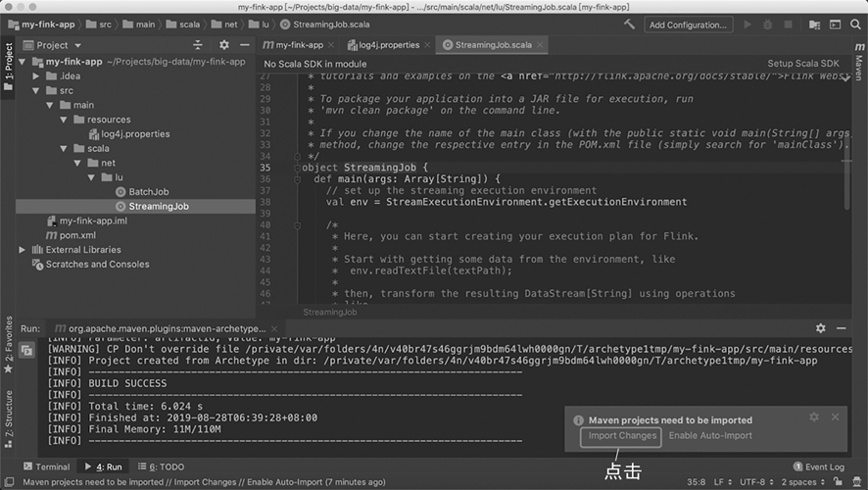Click the scala breadcrumb in the navigation bar
868x490 pixels.
click(183, 24)
